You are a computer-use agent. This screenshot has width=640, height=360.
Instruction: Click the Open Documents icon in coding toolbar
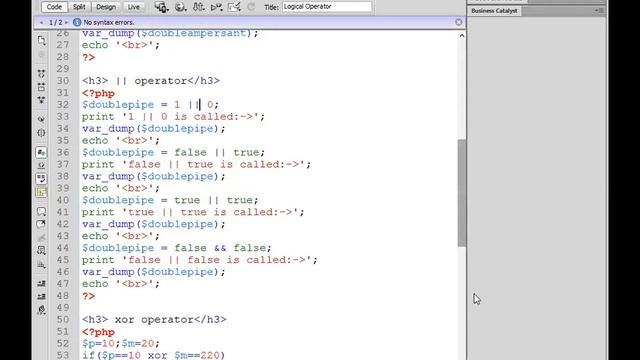[x=41, y=40]
